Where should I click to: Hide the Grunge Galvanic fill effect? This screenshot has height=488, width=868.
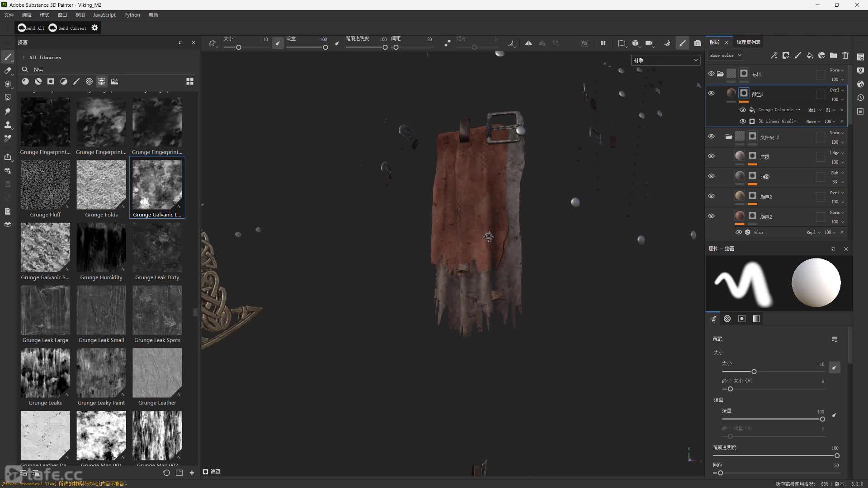[x=742, y=110]
